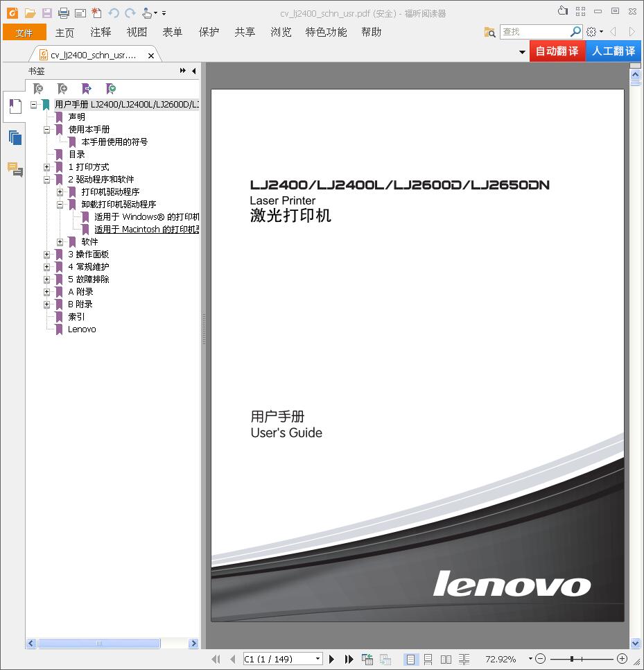Open the zoom percentage dropdown arrow
Image resolution: width=644 pixels, height=670 pixels.
530,658
